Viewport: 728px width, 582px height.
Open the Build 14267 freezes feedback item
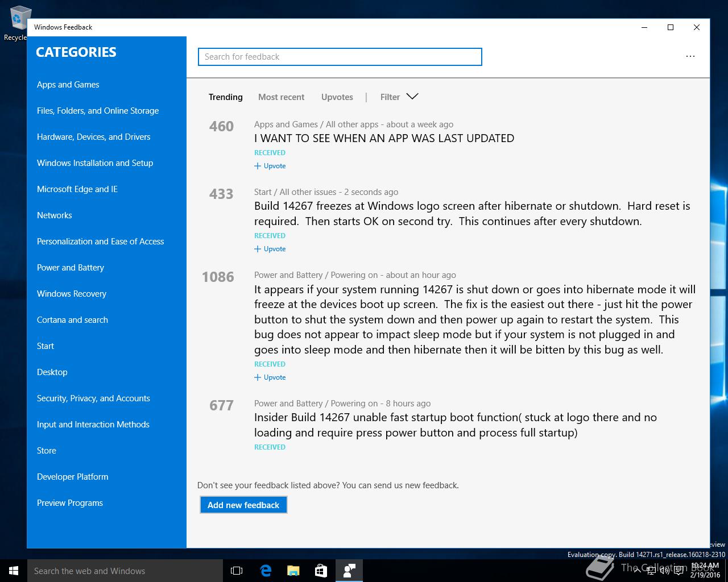[x=472, y=214]
